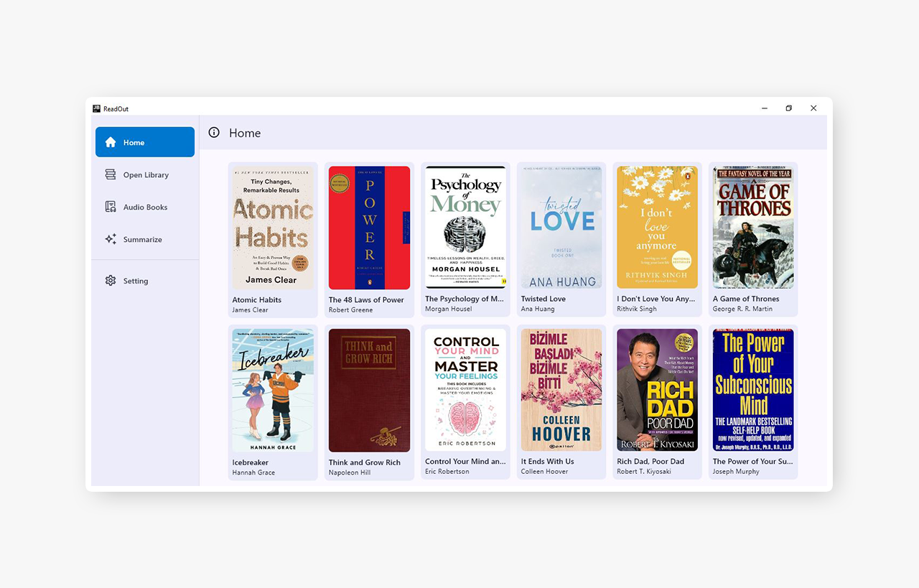
Task: Open the It Ends With Us cover
Action: point(561,390)
